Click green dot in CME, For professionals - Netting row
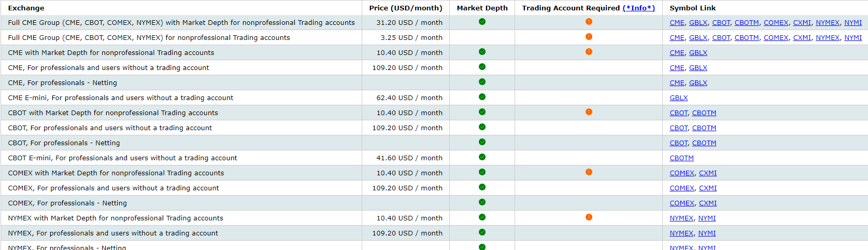This screenshot has width=868, height=250. [x=482, y=82]
